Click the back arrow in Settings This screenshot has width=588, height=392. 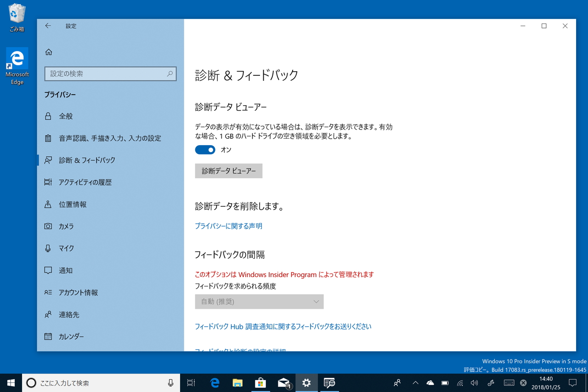pyautogui.click(x=48, y=26)
